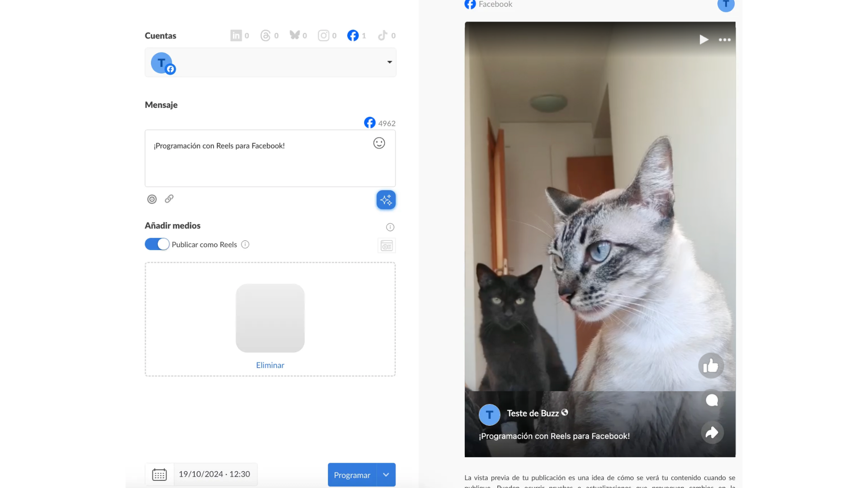
Task: Open the emoji picker in message box
Action: click(x=379, y=143)
